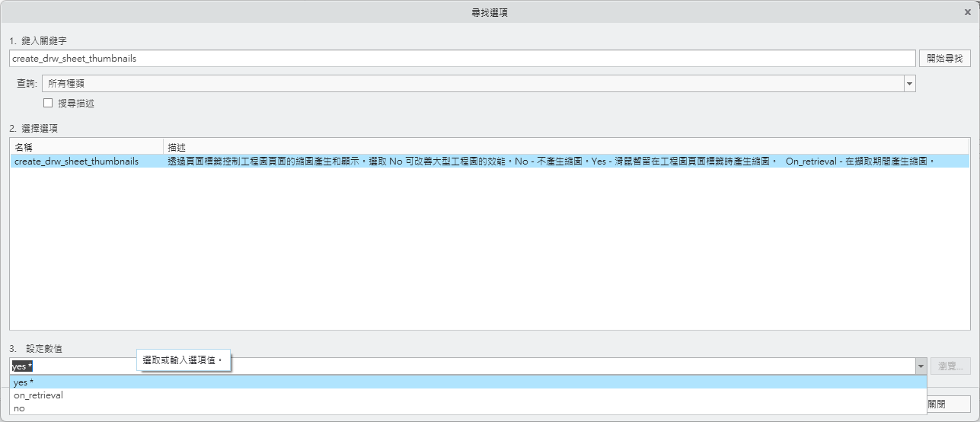Click the 尋找選項 title bar text
980x422 pixels.
click(x=490, y=11)
